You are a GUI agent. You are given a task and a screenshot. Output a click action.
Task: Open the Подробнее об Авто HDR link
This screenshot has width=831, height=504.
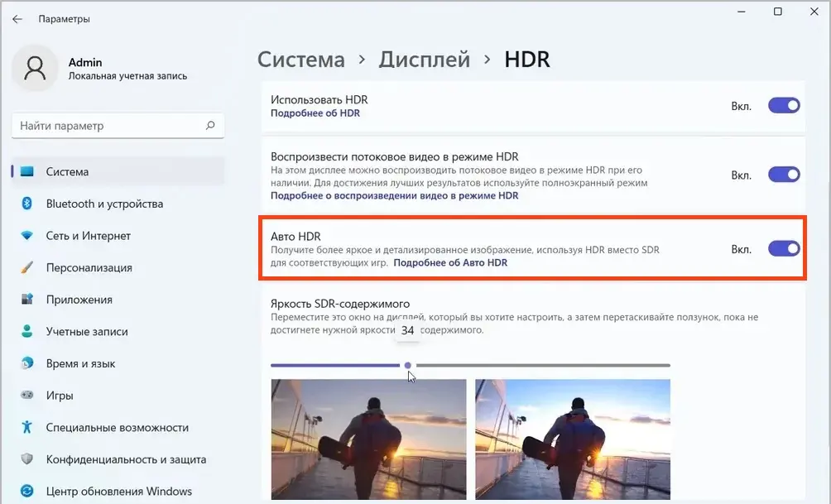(x=450, y=262)
